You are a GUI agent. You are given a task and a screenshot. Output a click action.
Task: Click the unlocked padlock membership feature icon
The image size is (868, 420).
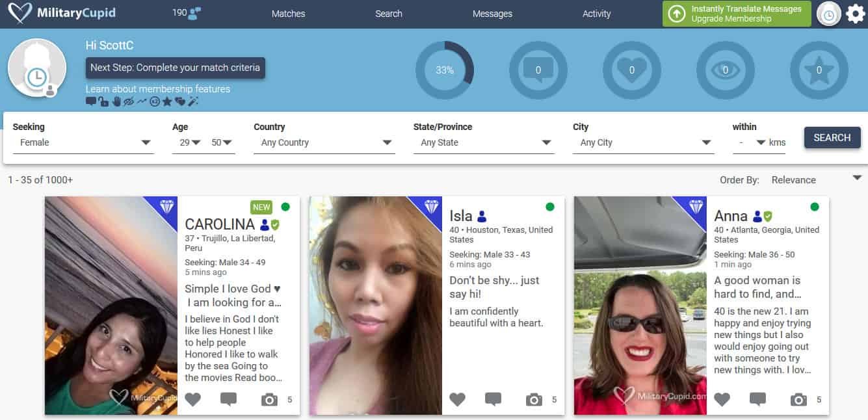point(103,101)
